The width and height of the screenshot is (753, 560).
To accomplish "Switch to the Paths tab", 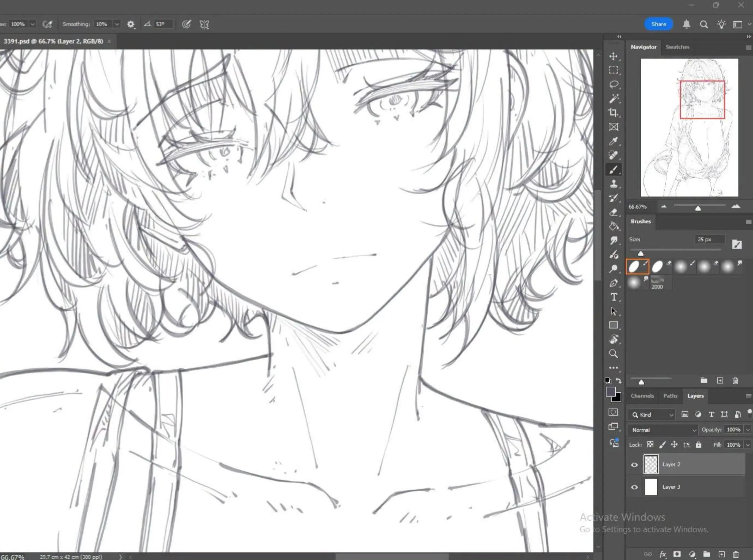I will point(670,396).
